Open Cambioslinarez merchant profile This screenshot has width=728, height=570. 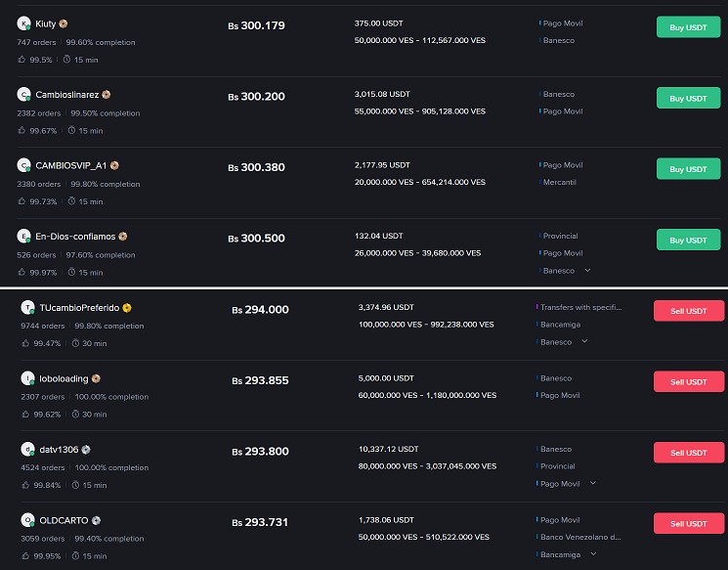coord(67,95)
